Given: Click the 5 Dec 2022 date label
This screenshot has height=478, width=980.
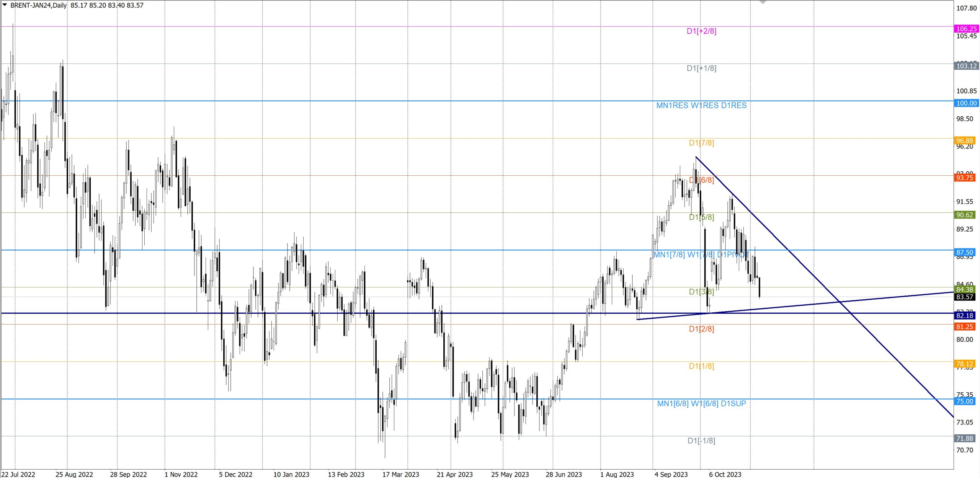Looking at the screenshot, I should click(235, 474).
